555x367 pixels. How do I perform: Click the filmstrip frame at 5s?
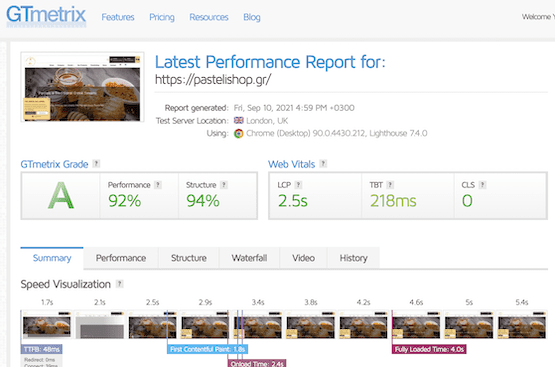(x=469, y=325)
